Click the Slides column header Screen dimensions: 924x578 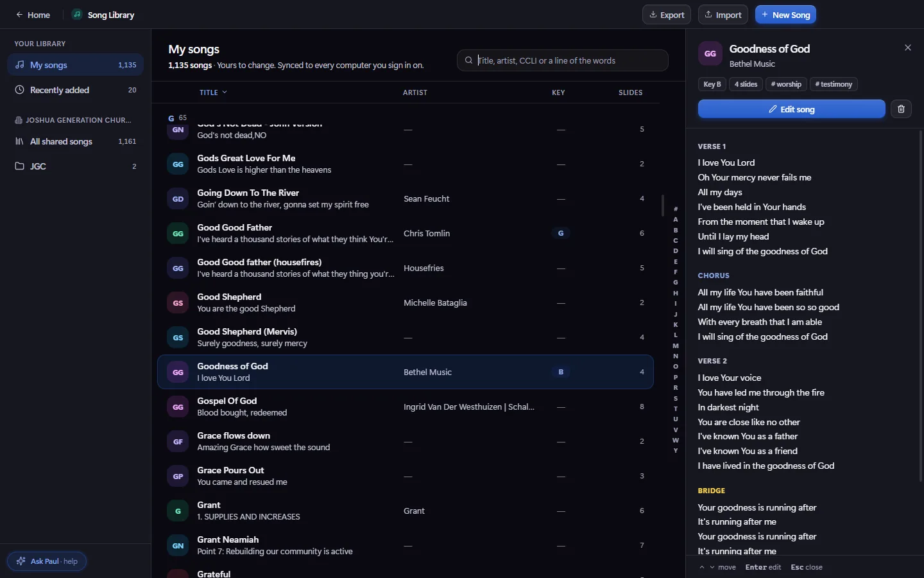(x=630, y=92)
